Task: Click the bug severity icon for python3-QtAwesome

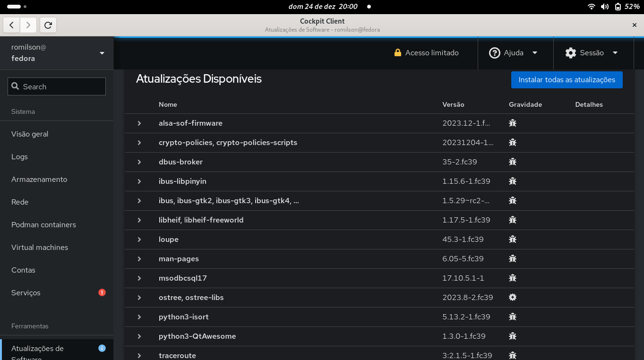Action: (513, 336)
